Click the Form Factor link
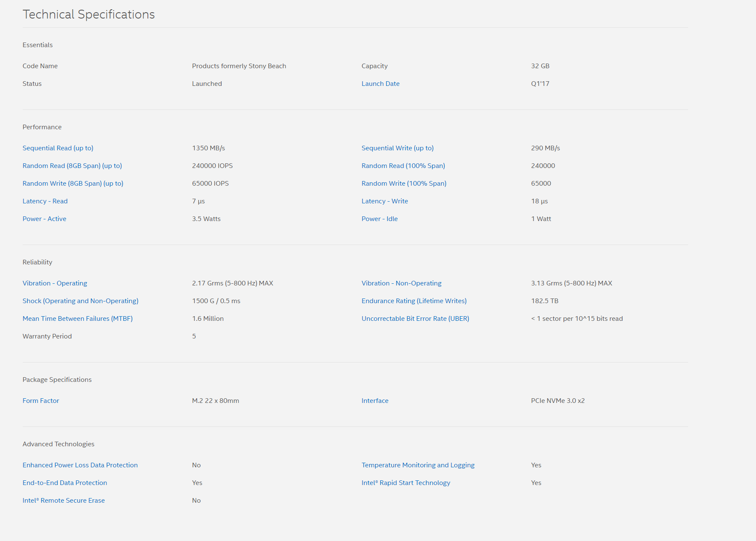The image size is (756, 541). 41,401
